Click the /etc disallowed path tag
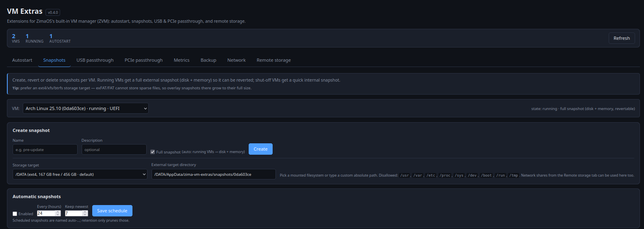The height and width of the screenshot is (229, 644). tap(431, 175)
